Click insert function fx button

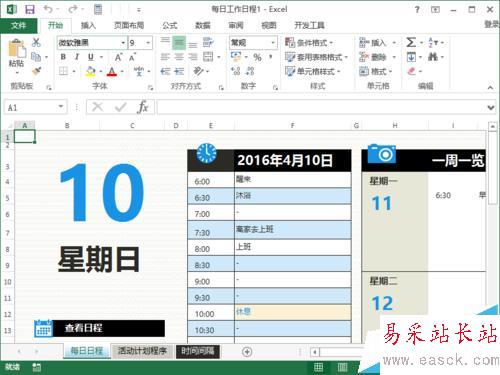click(143, 107)
